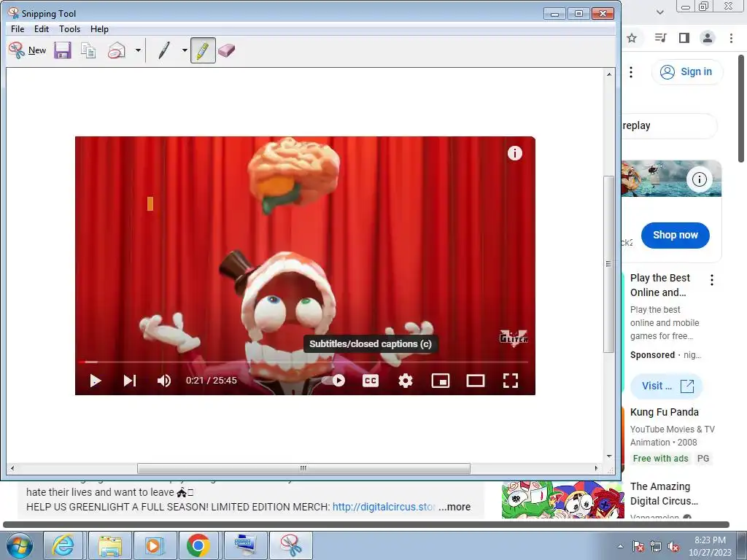Toggle Chrome side panel icon
Viewport: 747px width, 560px height.
tap(684, 38)
